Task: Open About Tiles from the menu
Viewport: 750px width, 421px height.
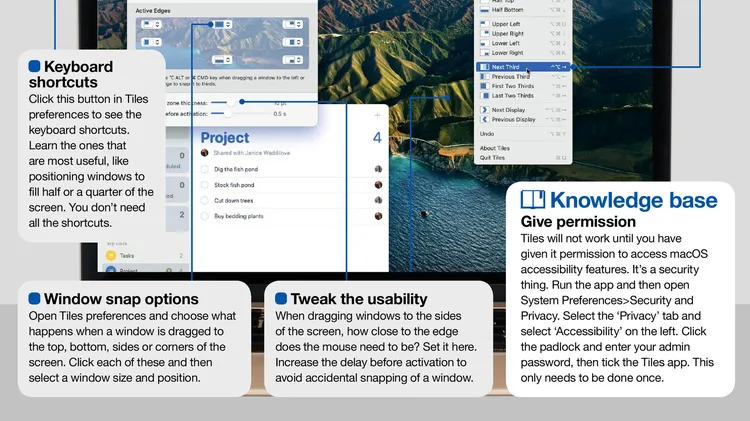Action: coord(523,148)
